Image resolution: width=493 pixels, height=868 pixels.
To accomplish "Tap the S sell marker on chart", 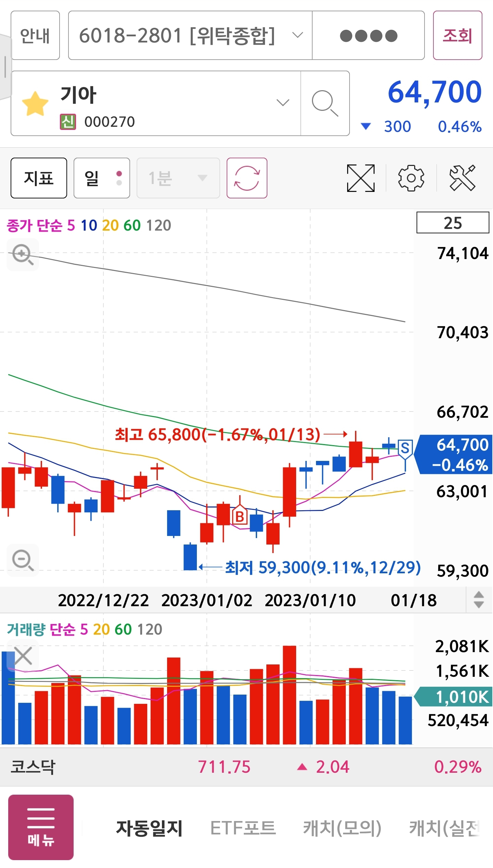I will pos(405,449).
